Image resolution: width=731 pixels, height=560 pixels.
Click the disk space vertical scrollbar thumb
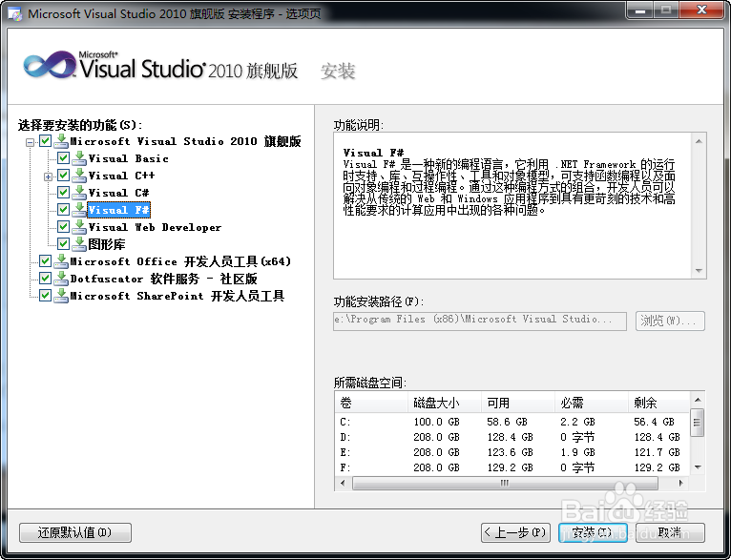click(x=698, y=423)
